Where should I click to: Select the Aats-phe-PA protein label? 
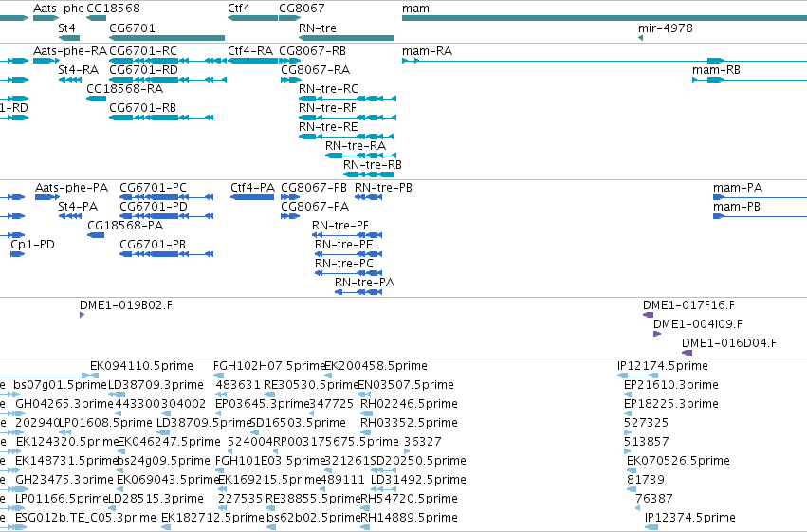[71, 188]
